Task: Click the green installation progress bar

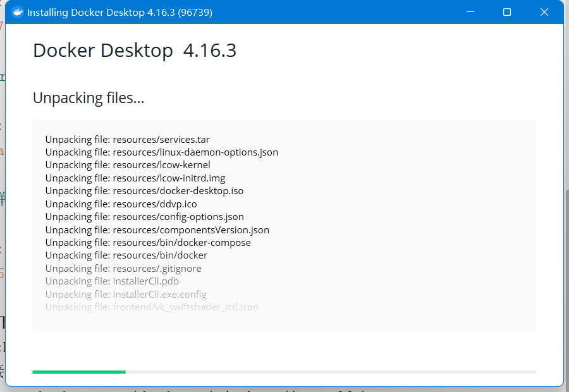Action: click(x=79, y=372)
